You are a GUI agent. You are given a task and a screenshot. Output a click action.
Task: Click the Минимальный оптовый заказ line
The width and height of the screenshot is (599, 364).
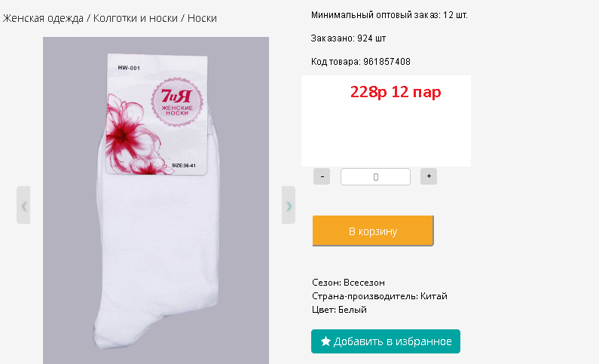390,15
